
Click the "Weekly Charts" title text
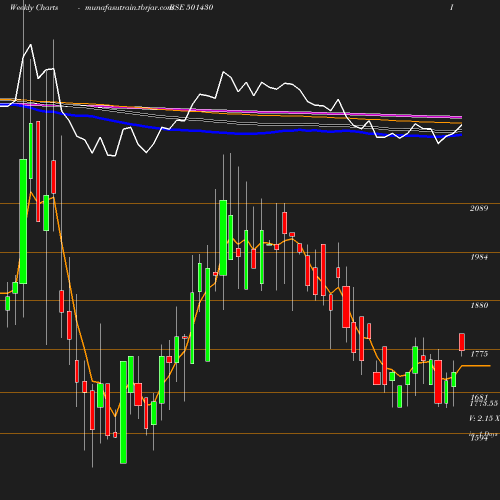[34, 8]
